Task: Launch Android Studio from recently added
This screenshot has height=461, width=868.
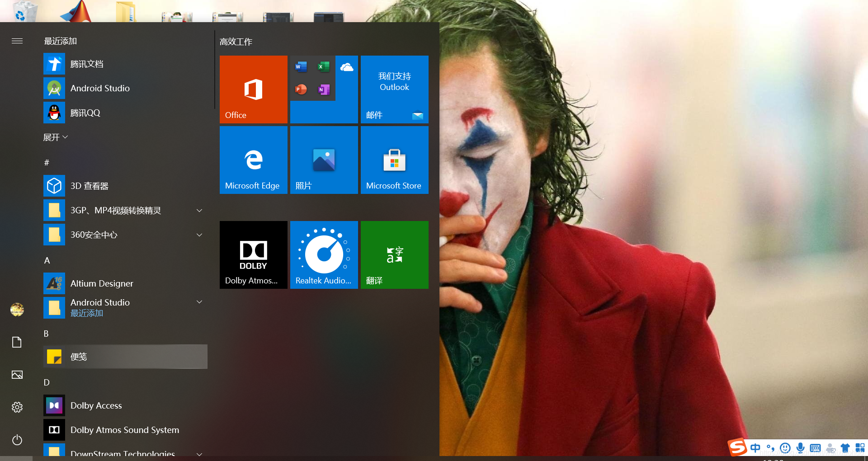Action: [125, 89]
